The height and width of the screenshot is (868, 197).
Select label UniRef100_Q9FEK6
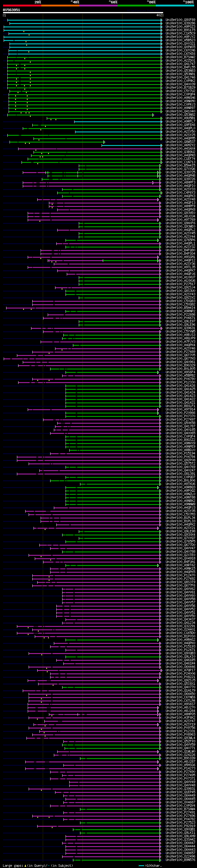pos(180,125)
